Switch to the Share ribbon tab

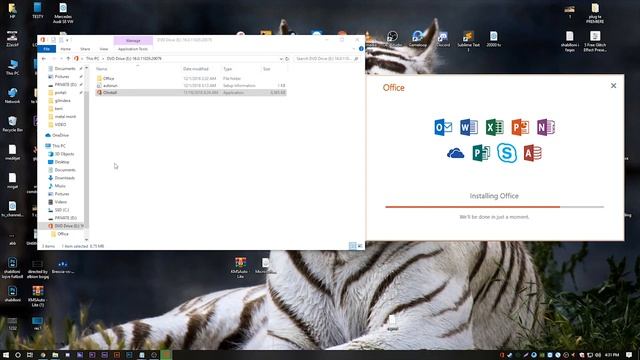pyautogui.click(x=85, y=49)
